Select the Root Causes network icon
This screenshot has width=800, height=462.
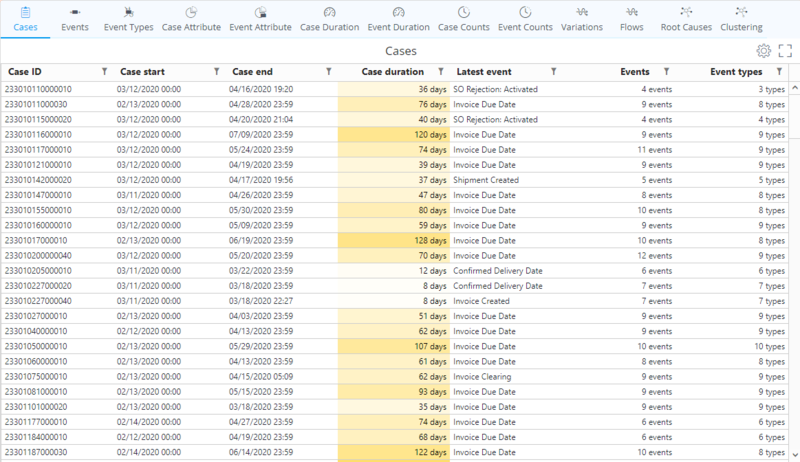click(x=686, y=12)
